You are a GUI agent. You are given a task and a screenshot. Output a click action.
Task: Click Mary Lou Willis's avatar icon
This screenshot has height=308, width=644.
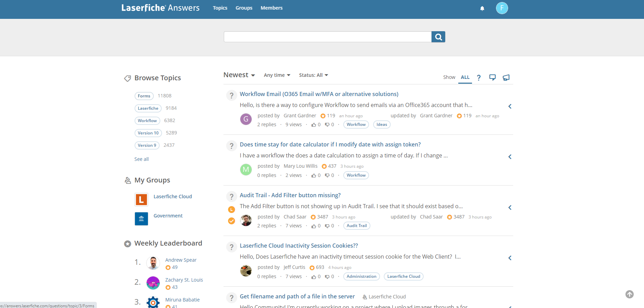pos(246,169)
